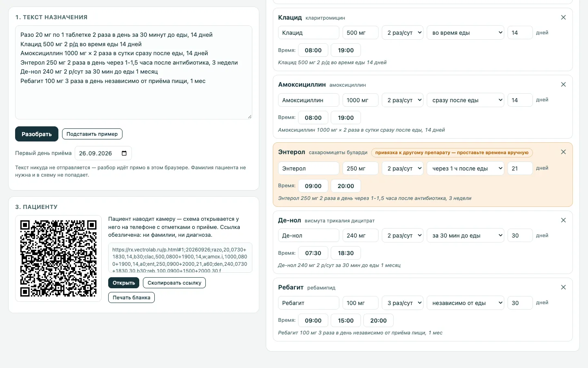588x368 pixels.
Task: Edit Ребагит days count field
Action: (x=520, y=303)
